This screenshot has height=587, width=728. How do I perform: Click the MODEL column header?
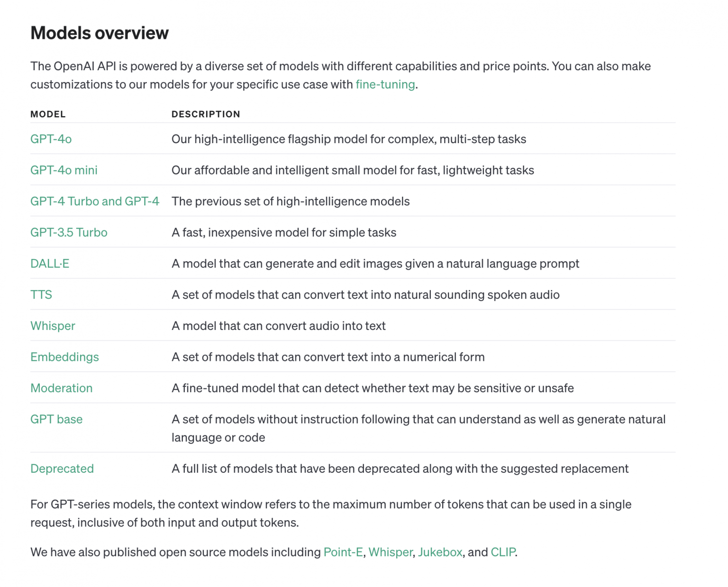48,114
